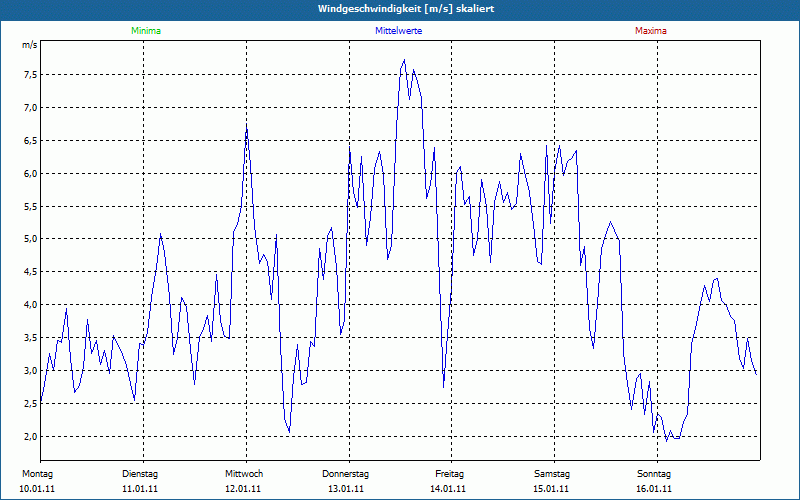Viewport: 800px width, 500px height.
Task: Click the 2,5 y-axis value
Action: [30, 404]
